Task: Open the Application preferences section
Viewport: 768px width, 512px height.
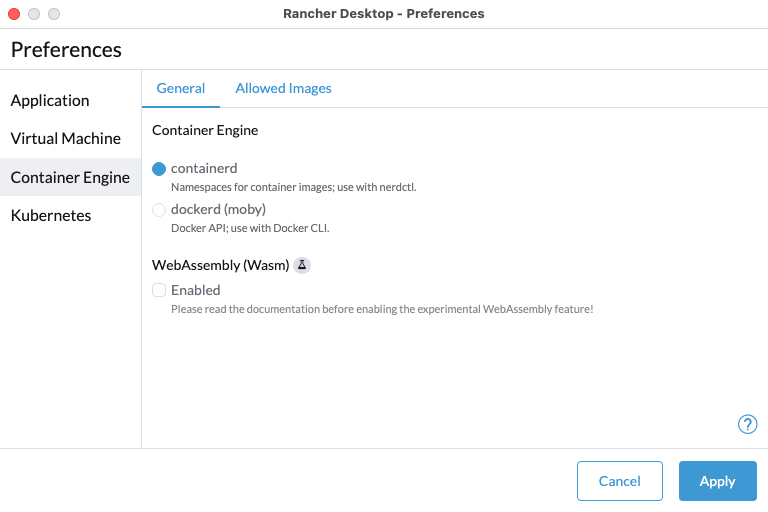Action: pyautogui.click(x=50, y=100)
